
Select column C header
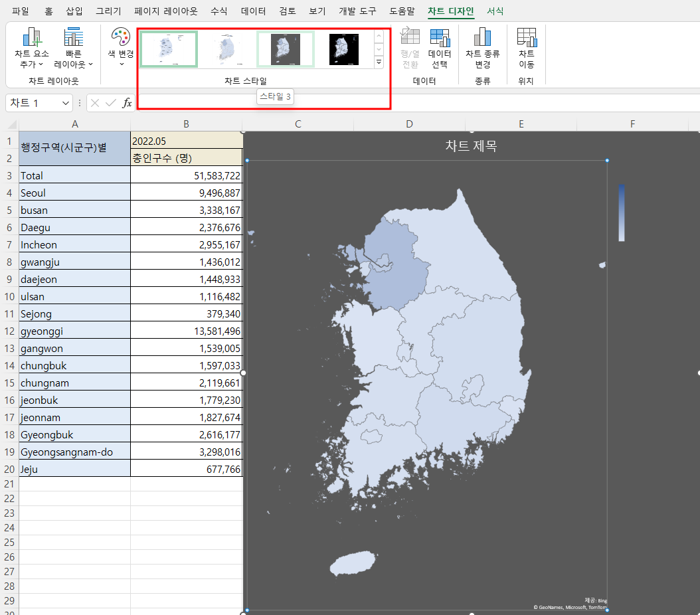[x=298, y=124]
